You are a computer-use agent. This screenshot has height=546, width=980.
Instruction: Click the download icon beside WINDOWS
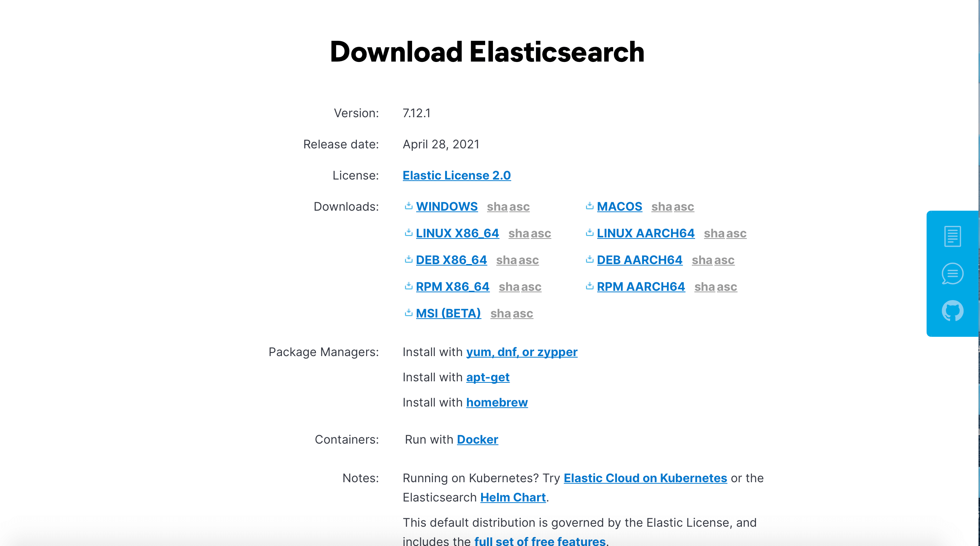409,206
